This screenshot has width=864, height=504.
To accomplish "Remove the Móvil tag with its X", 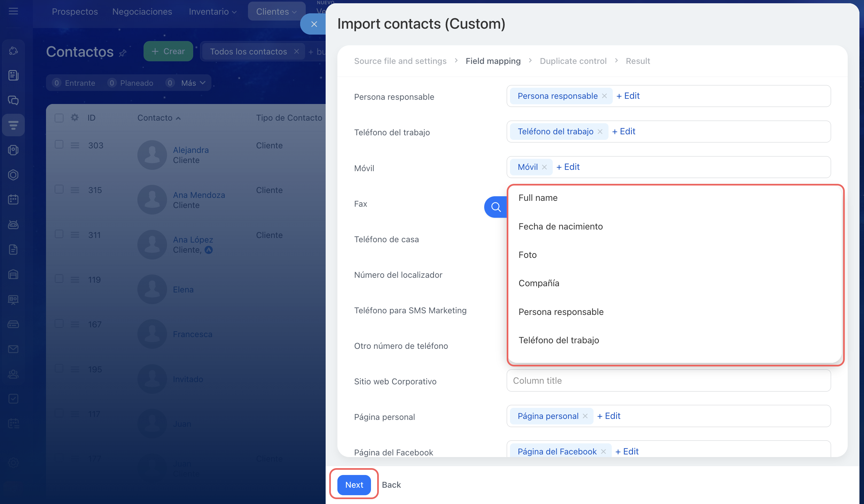I will [x=544, y=167].
